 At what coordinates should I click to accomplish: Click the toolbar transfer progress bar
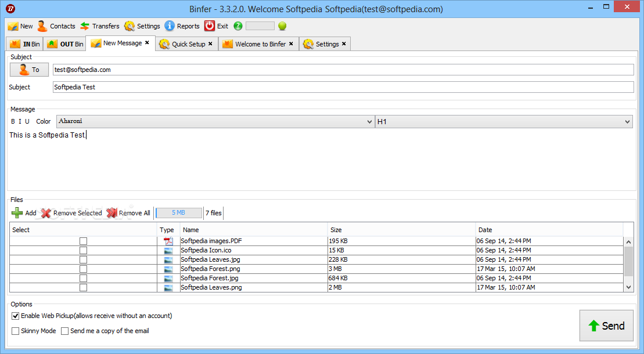[x=260, y=26]
